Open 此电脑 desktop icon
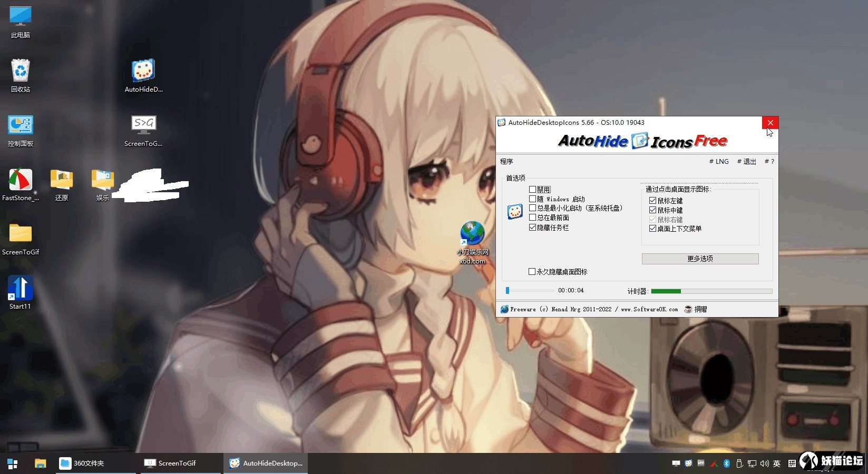The height and width of the screenshot is (474, 868). point(20,22)
